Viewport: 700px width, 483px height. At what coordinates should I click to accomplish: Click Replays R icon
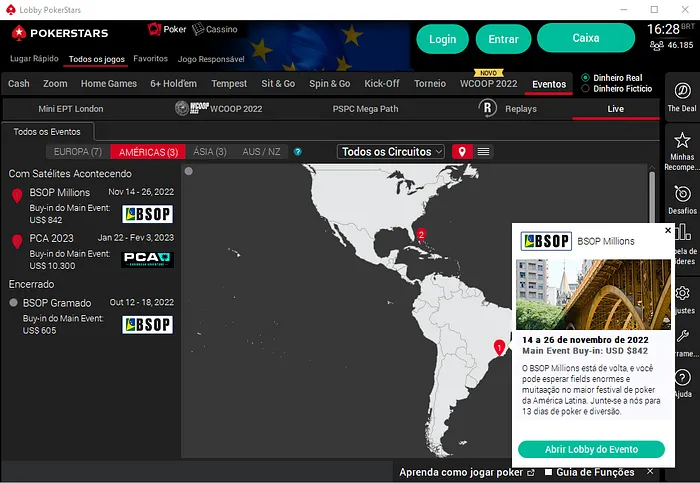tap(488, 108)
